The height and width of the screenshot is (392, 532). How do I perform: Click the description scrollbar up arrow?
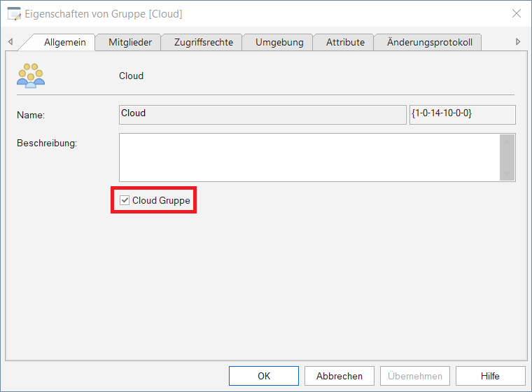coord(507,141)
